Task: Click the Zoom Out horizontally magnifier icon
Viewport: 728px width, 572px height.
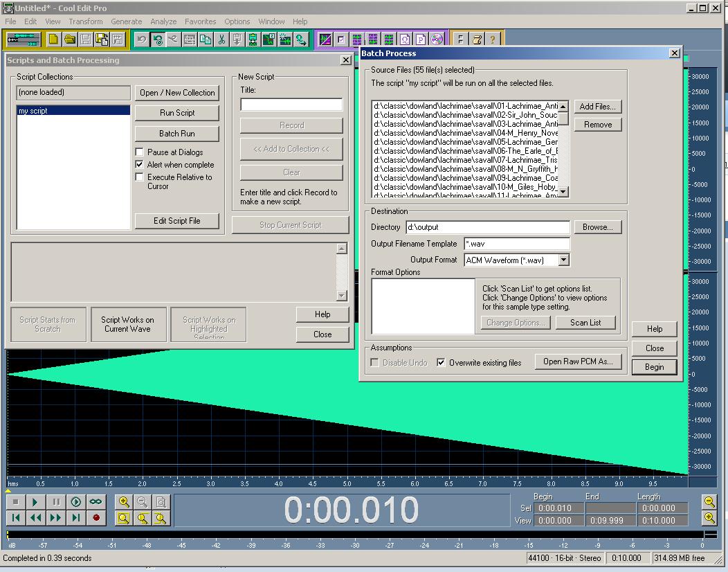Action: (x=143, y=502)
